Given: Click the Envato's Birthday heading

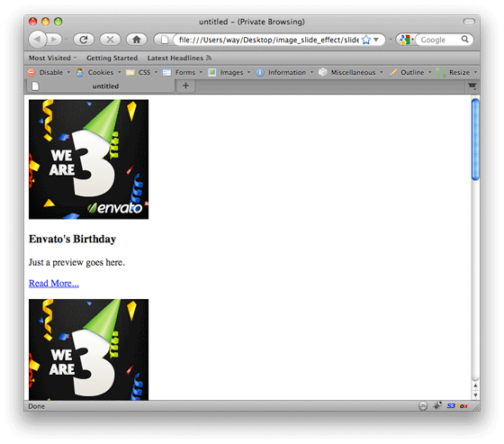Looking at the screenshot, I should 72,239.
